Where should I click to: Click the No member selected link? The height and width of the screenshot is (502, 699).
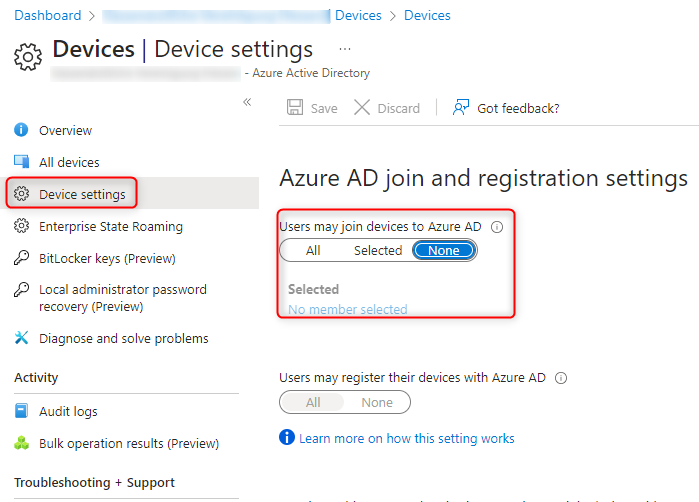tap(348, 309)
